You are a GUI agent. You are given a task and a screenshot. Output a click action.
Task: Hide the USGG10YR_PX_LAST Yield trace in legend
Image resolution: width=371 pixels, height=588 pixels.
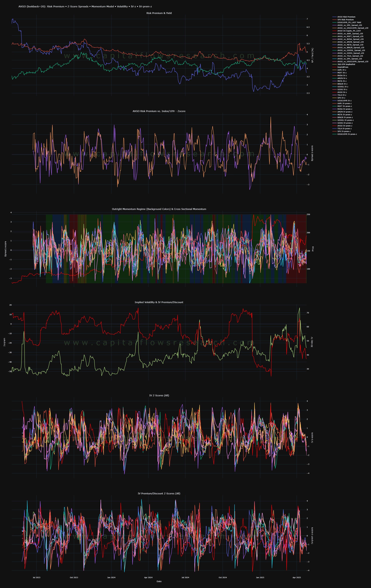[x=347, y=22]
